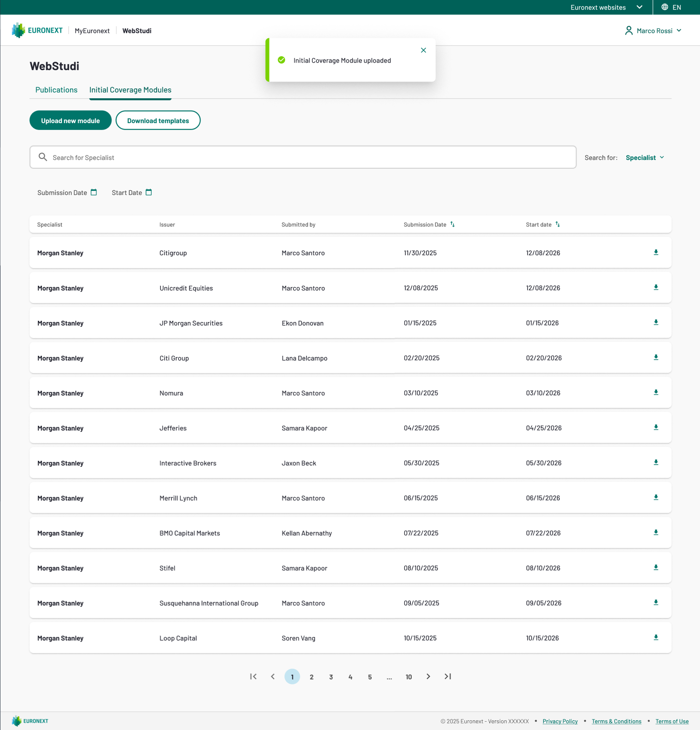Download the BMO Capital Markets module
This screenshot has height=730, width=700.
[x=656, y=533]
